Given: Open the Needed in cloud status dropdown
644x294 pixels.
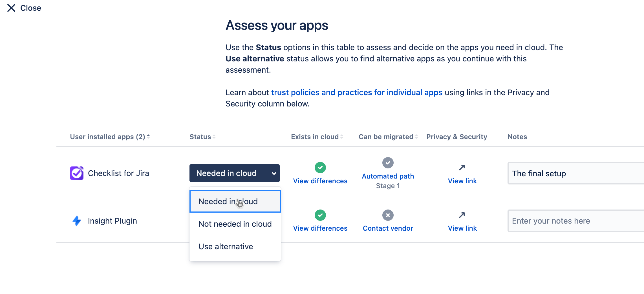Looking at the screenshot, I should [234, 173].
